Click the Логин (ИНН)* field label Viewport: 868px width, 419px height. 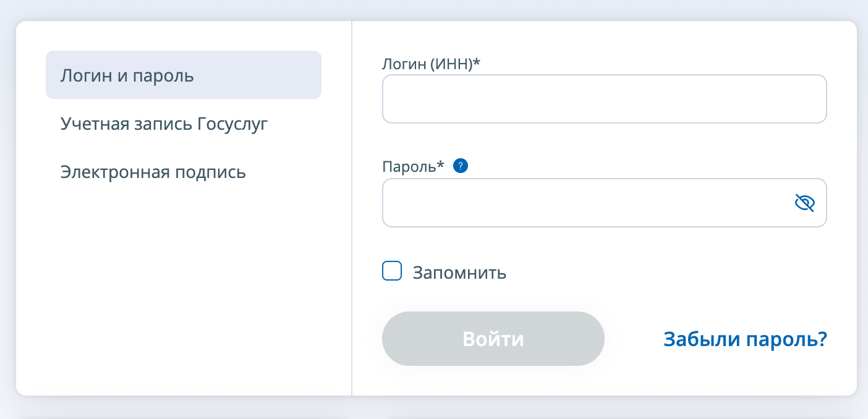point(432,62)
